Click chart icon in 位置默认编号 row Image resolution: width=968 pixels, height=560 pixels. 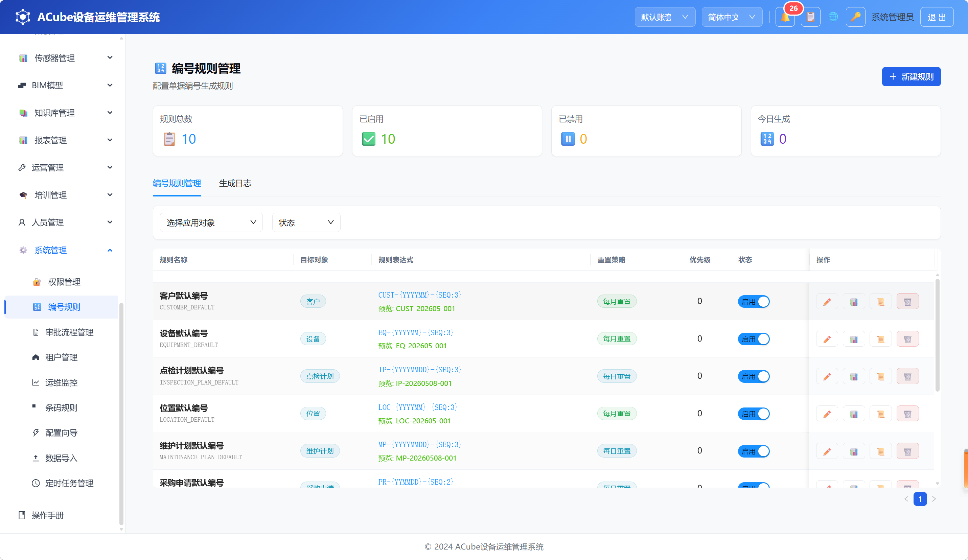(854, 414)
